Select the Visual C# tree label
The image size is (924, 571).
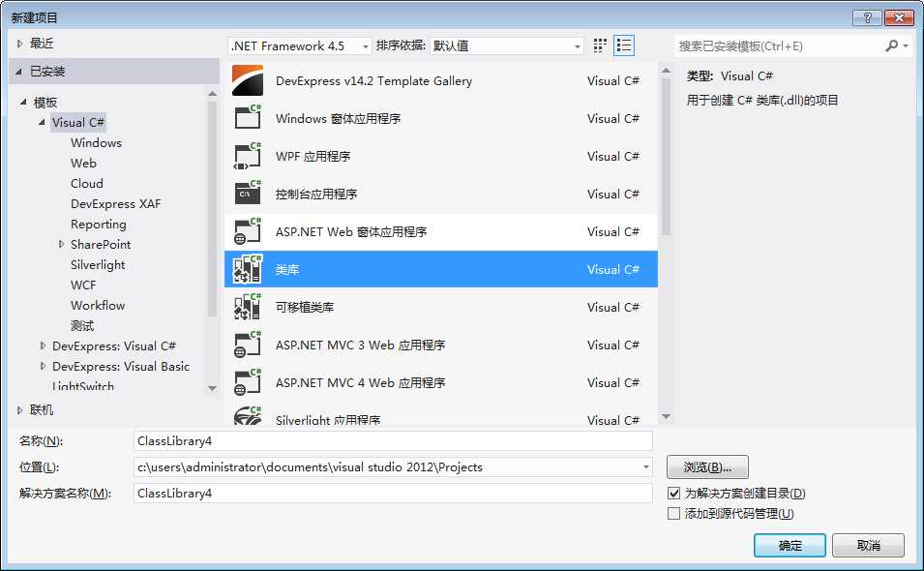[x=77, y=123]
